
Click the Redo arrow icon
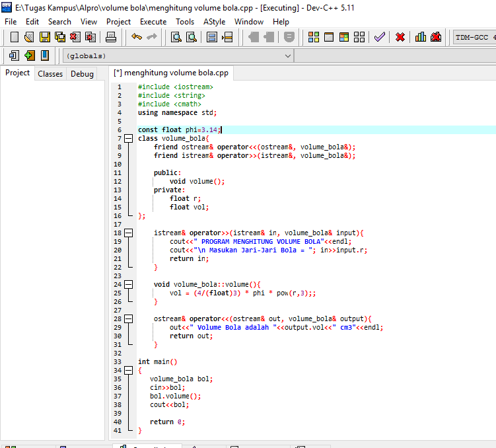[152, 37]
